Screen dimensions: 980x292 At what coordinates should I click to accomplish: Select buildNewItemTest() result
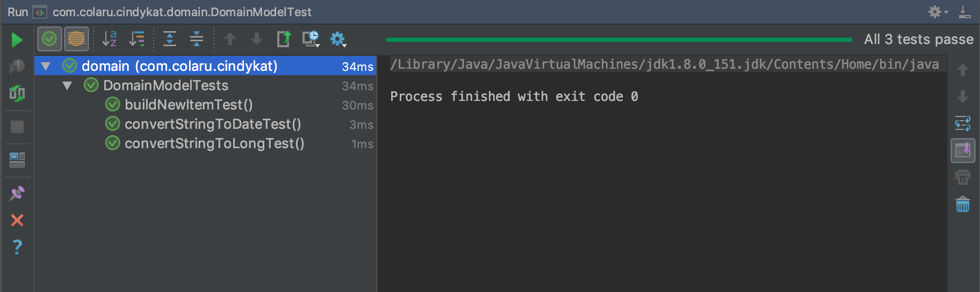coord(189,105)
